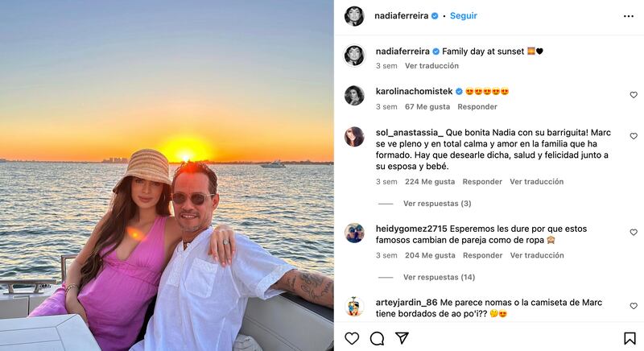Like heidygomez2715's comment

tap(634, 232)
